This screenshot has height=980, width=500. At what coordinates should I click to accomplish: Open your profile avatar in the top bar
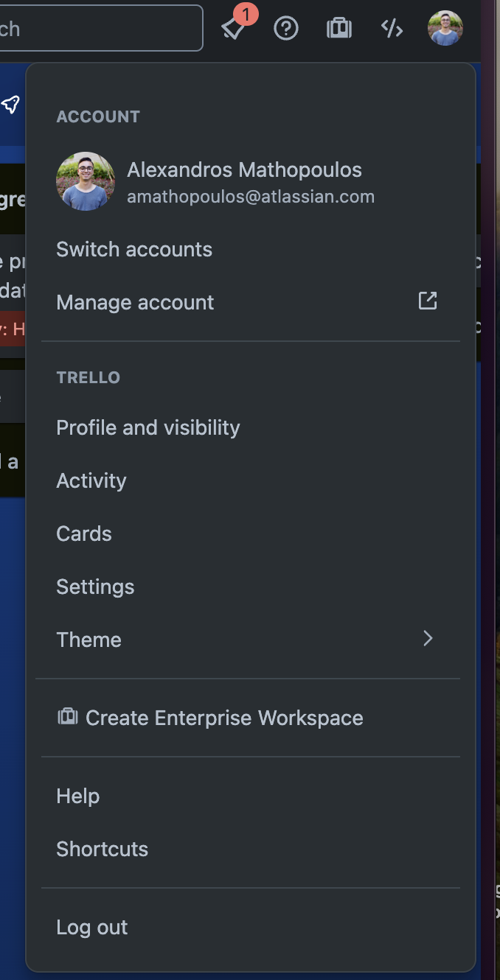coord(445,28)
